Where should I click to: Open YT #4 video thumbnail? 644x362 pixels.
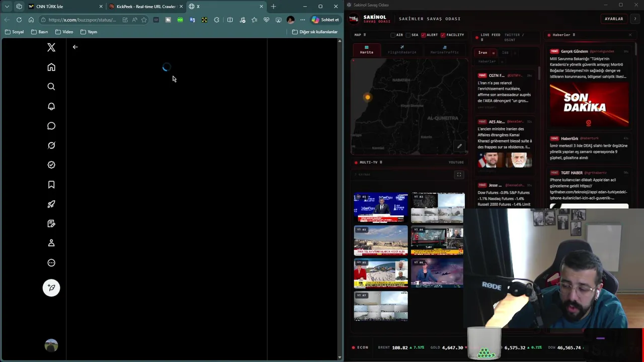click(437, 241)
